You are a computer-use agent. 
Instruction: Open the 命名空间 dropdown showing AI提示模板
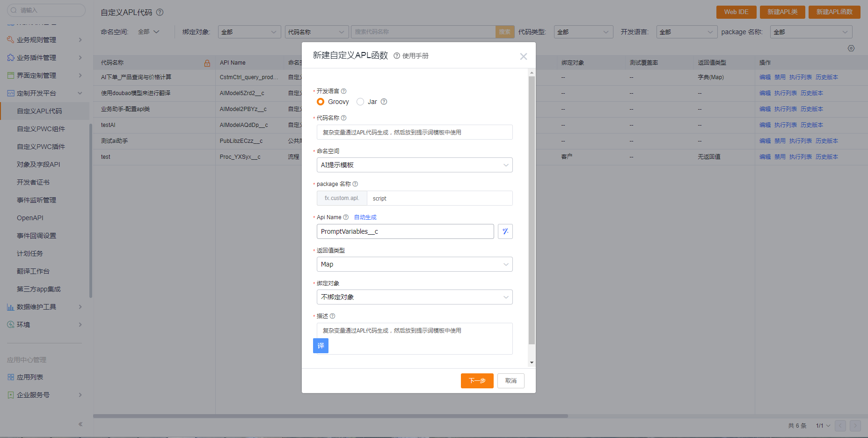tap(415, 165)
